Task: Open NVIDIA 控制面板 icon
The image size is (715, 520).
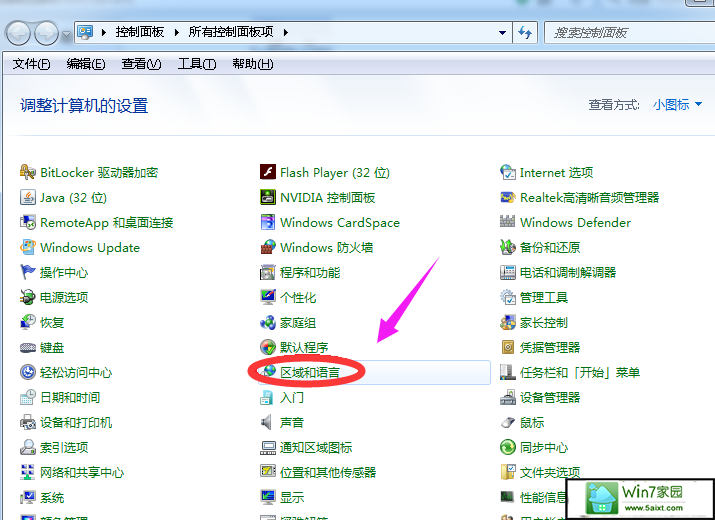Action: 268,198
